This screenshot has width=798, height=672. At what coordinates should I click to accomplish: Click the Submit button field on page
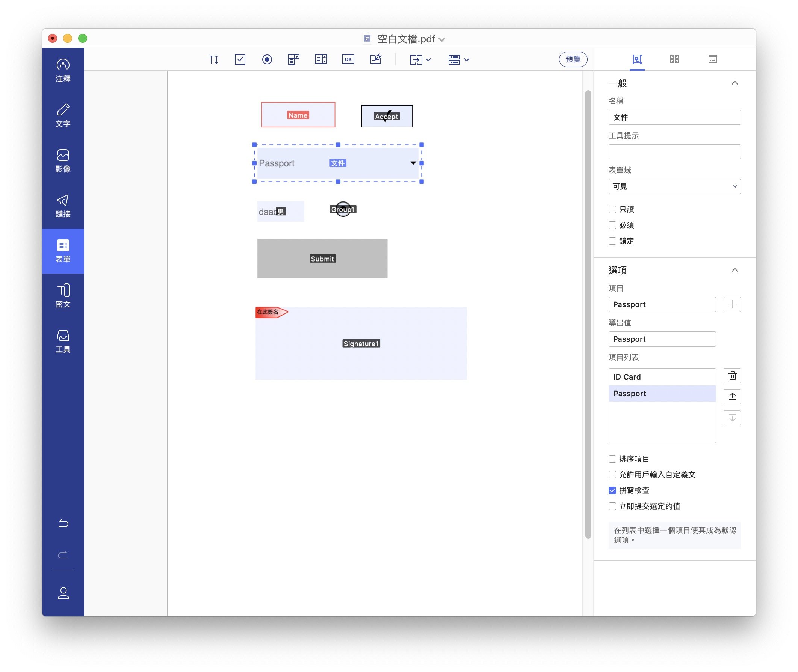tap(322, 259)
